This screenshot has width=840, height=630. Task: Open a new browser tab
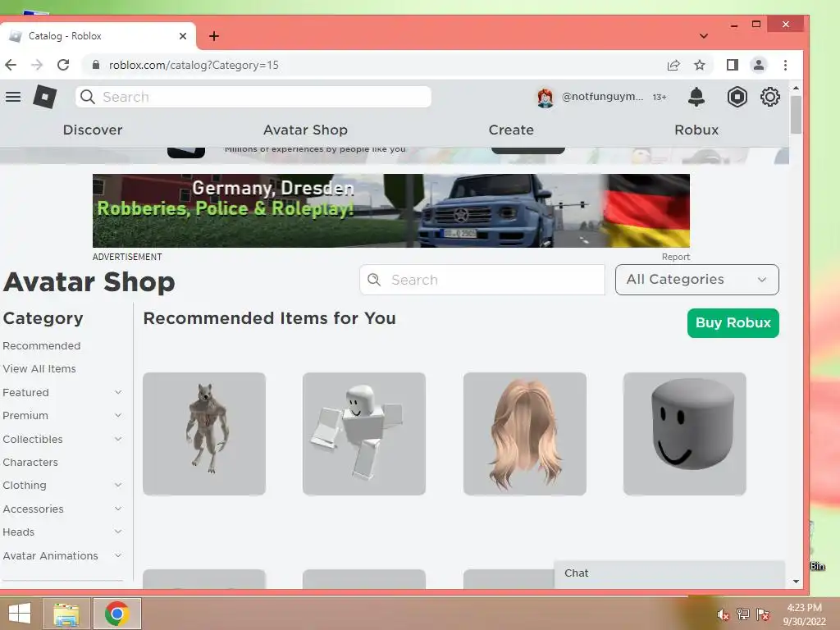214,36
